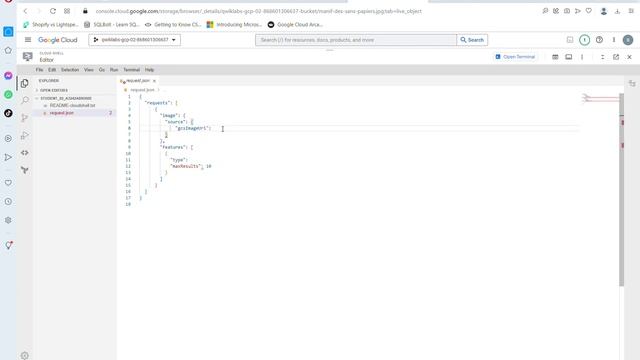Click the "requests" line in the editor
The height and width of the screenshot is (360, 640).
161,103
